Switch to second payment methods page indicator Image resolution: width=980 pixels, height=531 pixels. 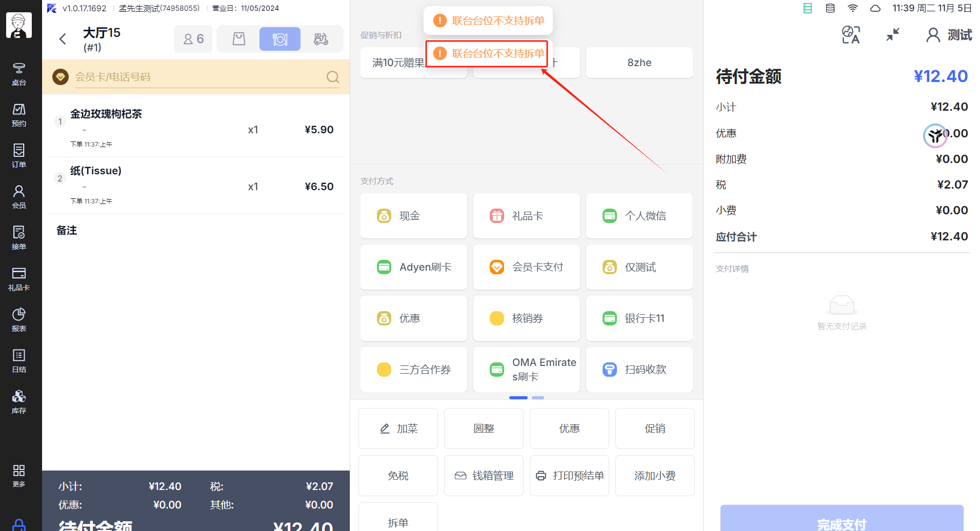[x=538, y=398]
